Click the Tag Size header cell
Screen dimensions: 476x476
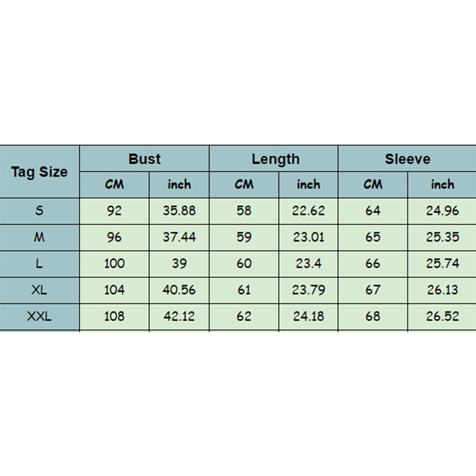pos(39,172)
